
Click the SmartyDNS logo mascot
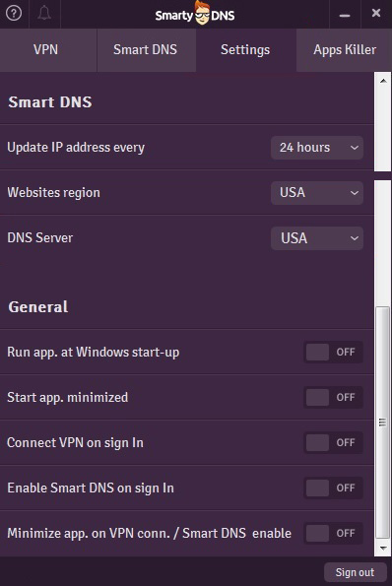[x=202, y=13]
